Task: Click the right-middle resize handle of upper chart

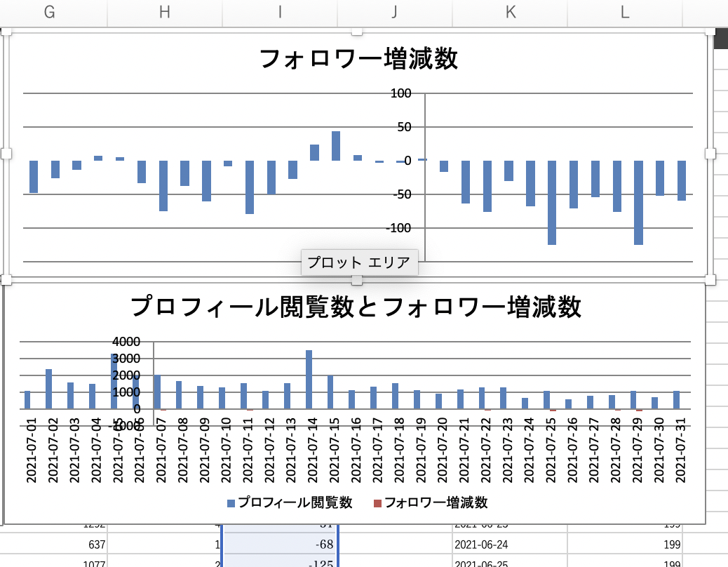Action: 709,154
